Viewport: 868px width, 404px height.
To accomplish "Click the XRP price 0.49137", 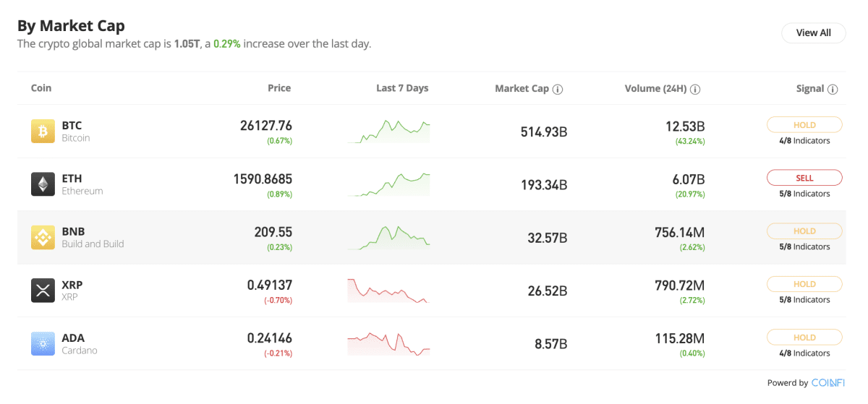I will [270, 285].
